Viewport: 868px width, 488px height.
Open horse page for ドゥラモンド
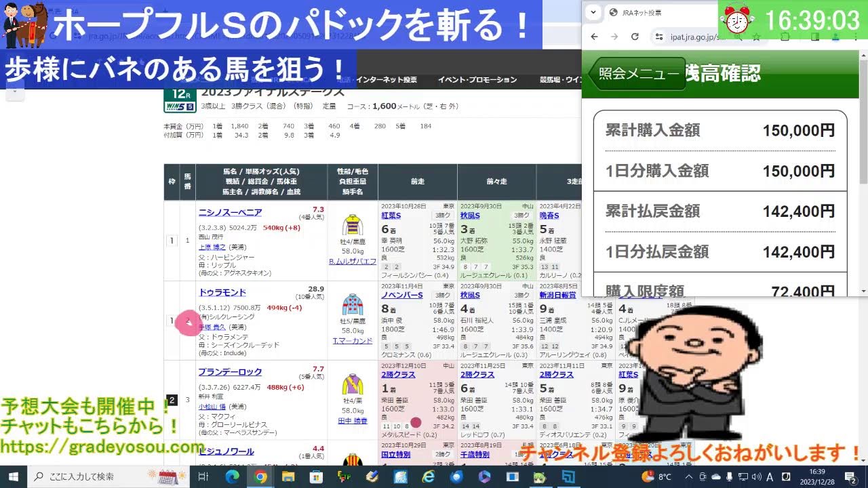(222, 293)
